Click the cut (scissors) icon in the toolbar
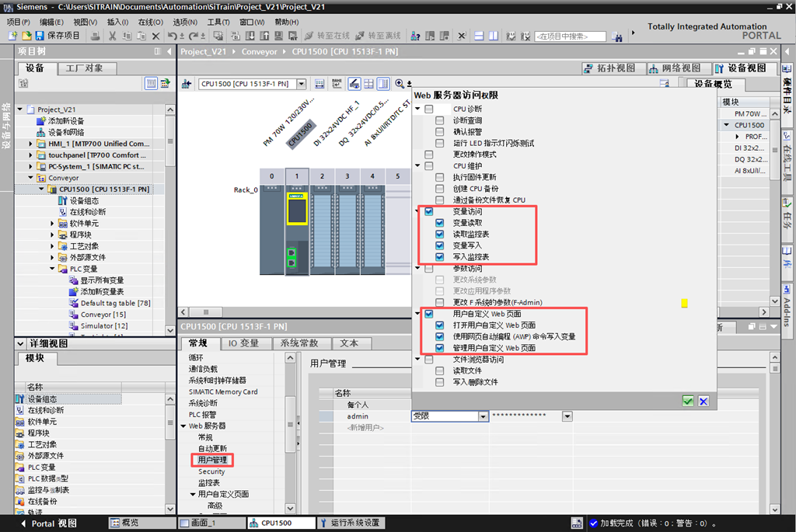 pos(113,36)
